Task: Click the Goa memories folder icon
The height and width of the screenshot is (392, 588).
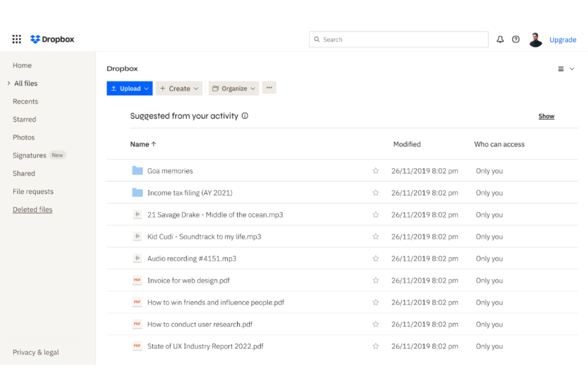Action: 137,170
